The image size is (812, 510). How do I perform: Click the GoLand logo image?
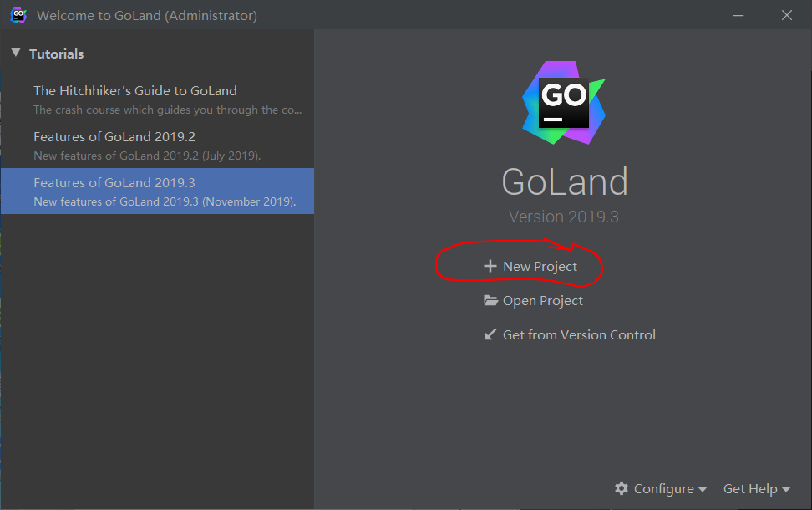[x=564, y=103]
